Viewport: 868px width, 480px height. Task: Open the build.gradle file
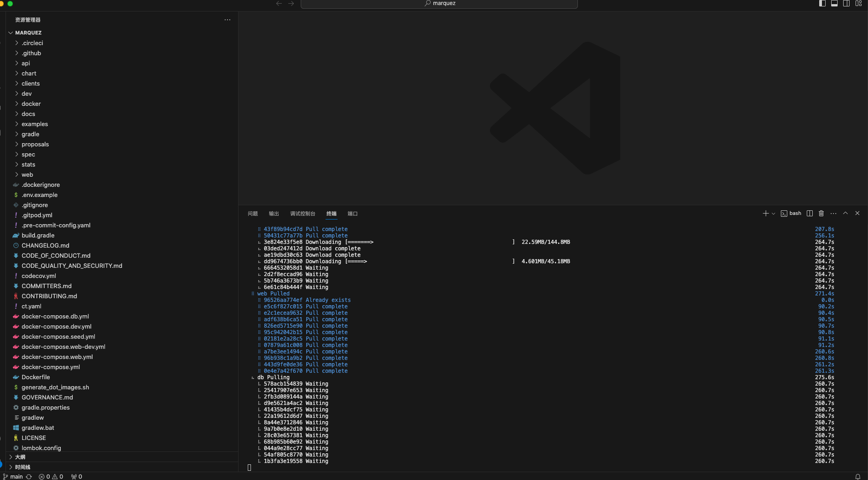pos(122,235)
